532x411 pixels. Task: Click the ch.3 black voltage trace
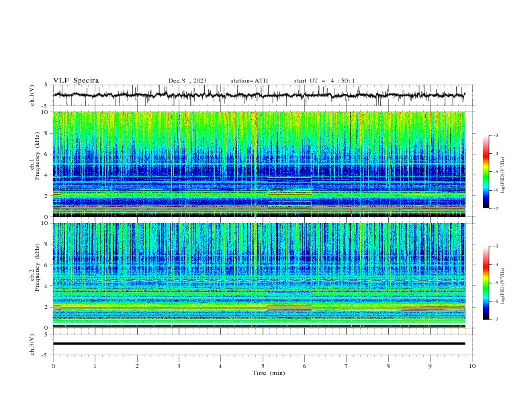pyautogui.click(x=259, y=344)
